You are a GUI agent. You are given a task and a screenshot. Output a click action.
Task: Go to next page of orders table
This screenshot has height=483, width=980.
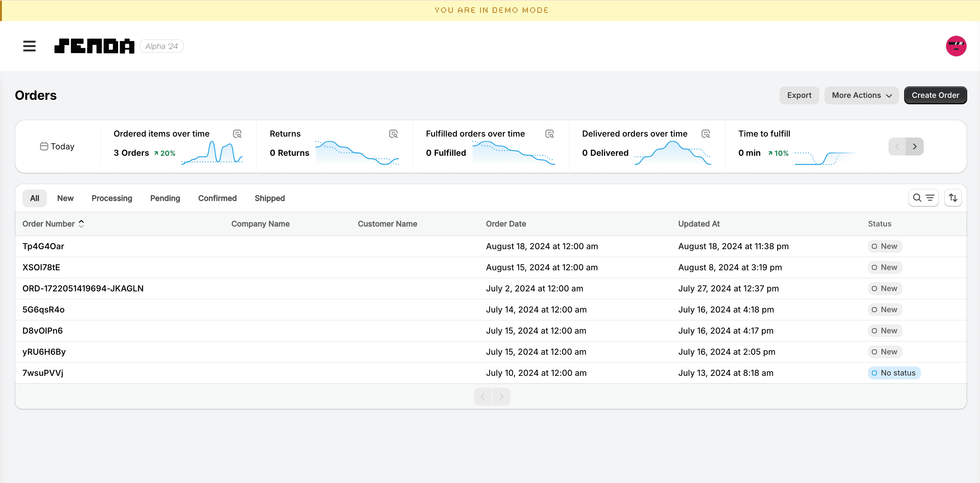coord(502,397)
